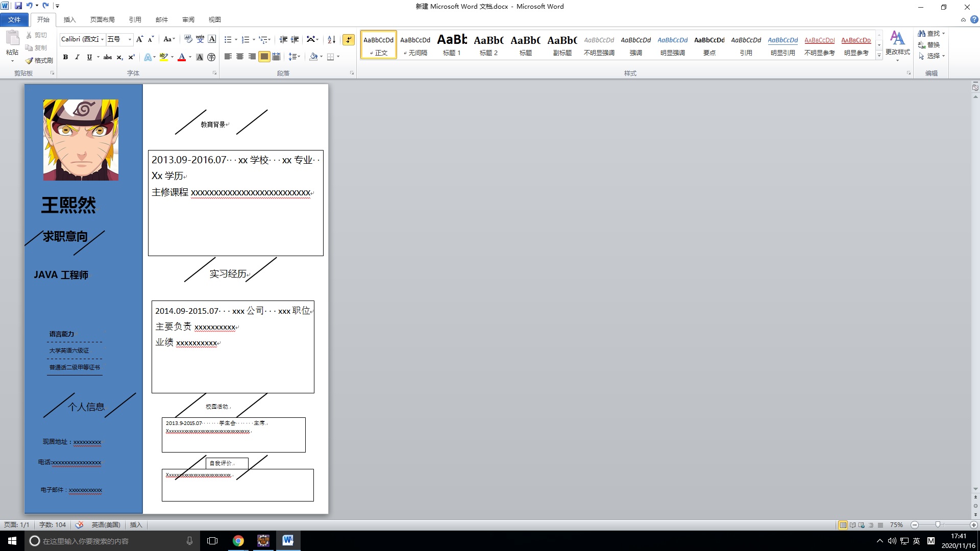Click the sort A-Z icon
The height and width of the screenshot is (551, 980).
point(331,39)
